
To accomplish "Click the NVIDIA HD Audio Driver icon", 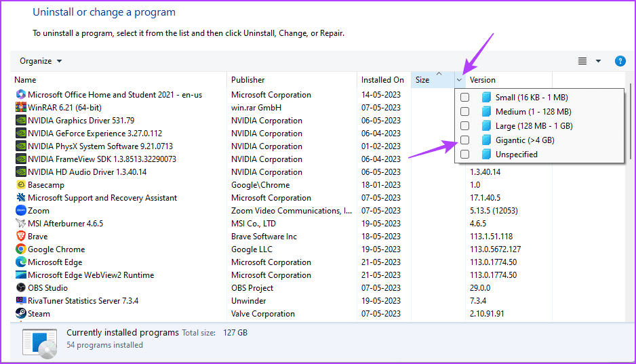I will coord(21,172).
